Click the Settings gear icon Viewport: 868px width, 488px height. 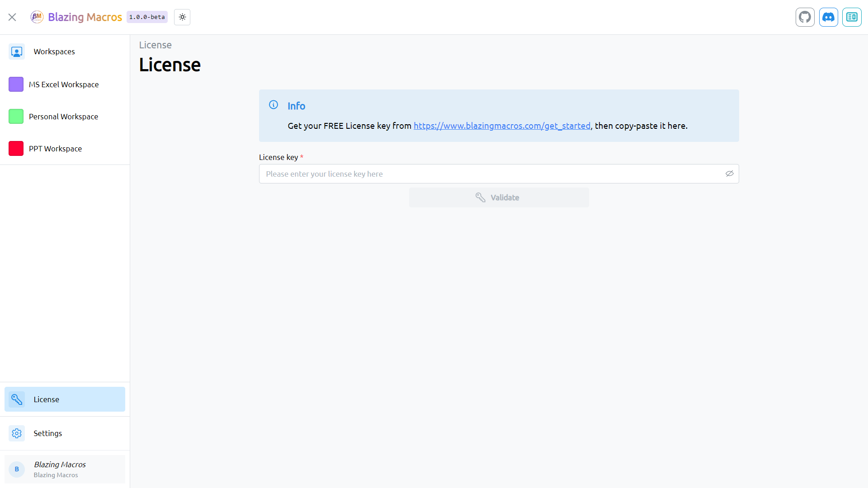pyautogui.click(x=17, y=433)
